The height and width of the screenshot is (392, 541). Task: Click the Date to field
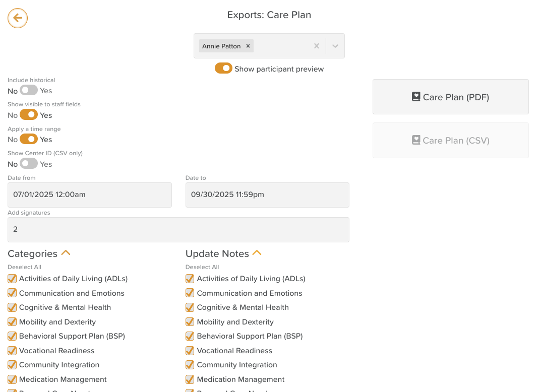tap(267, 195)
